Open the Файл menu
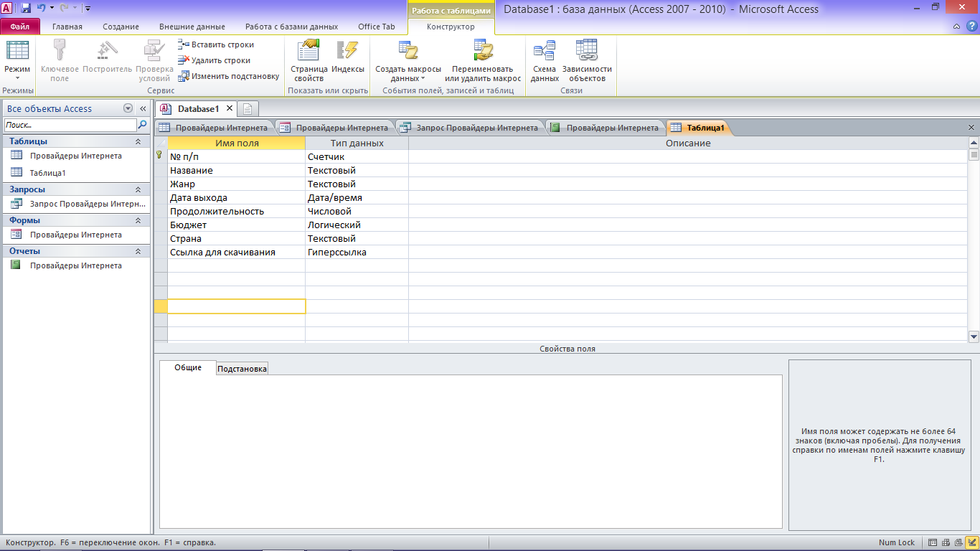 (20, 27)
